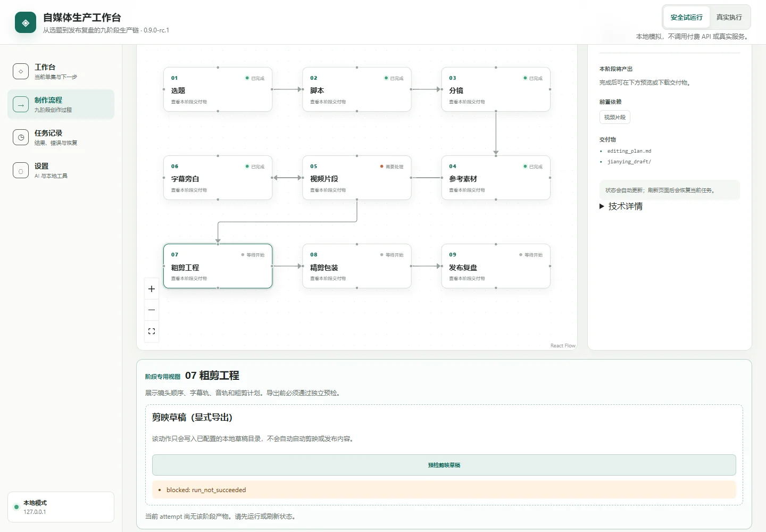
Task: Click the 工作台 sidebar icon
Action: 21,71
